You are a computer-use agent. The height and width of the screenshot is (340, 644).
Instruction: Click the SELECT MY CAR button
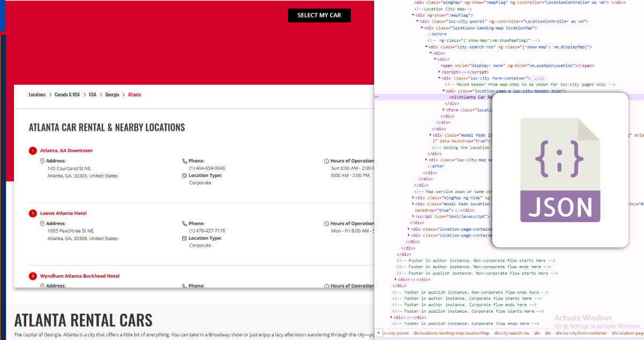319,15
